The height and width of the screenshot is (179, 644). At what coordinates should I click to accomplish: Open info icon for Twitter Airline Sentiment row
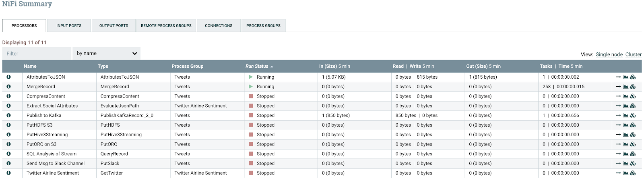(x=8, y=173)
